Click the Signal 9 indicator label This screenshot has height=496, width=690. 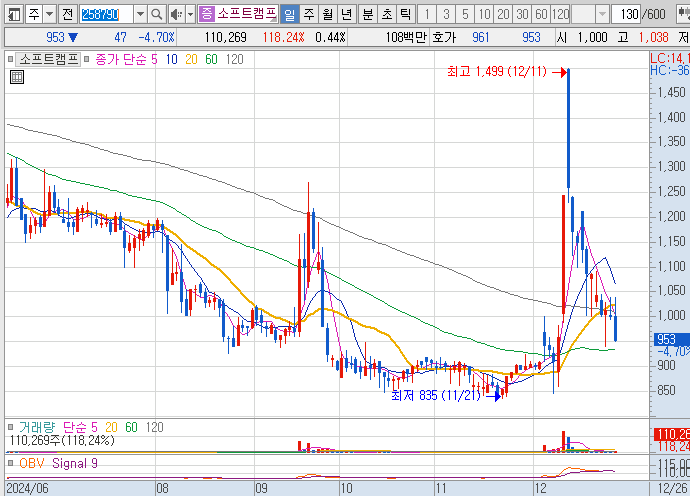(75, 463)
